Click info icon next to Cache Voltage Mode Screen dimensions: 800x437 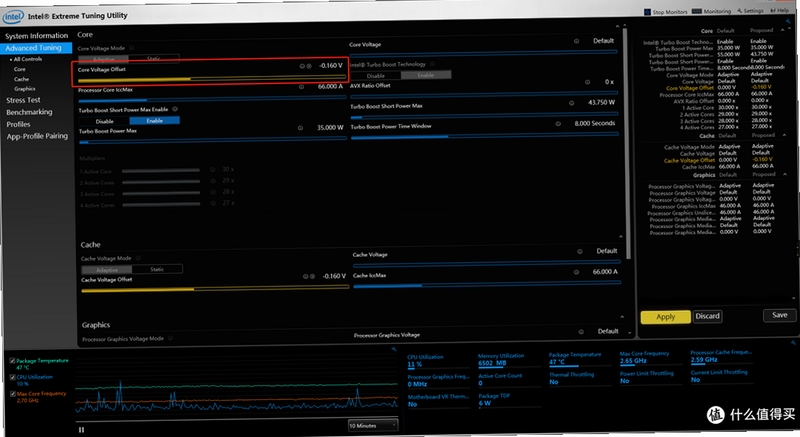[x=138, y=258]
